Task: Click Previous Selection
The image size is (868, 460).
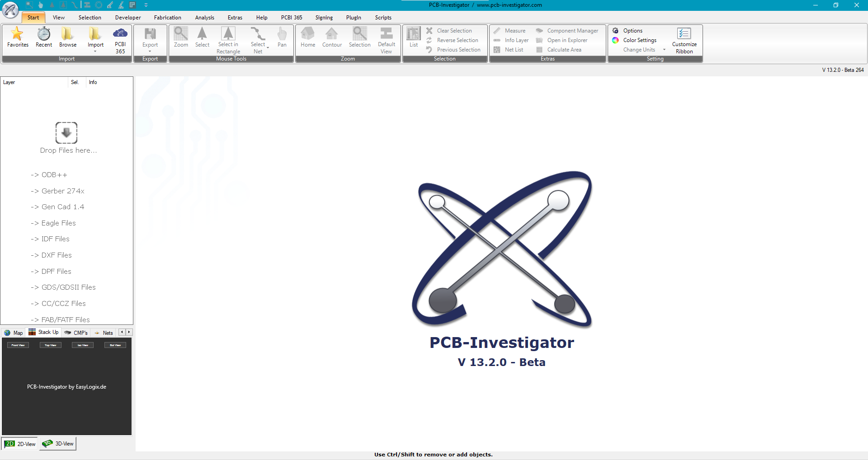Action: point(453,50)
